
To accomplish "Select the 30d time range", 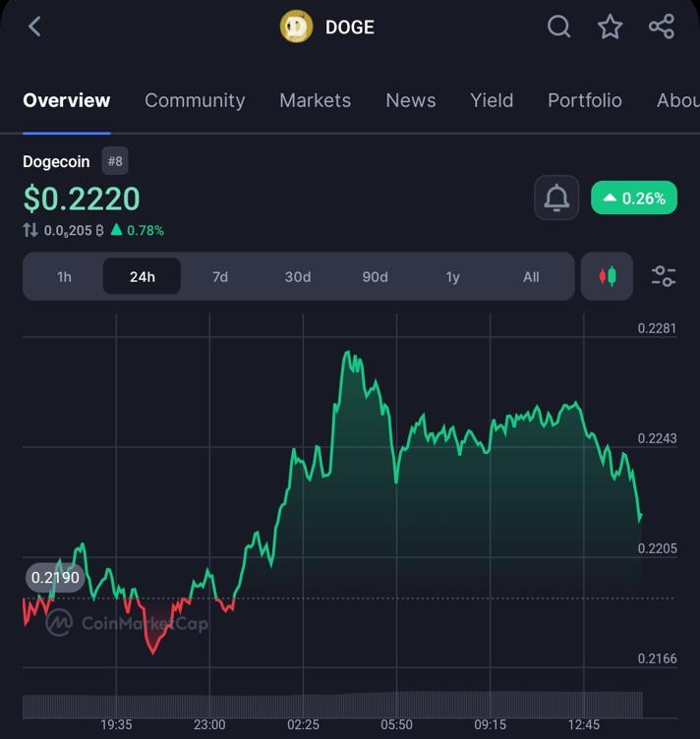I will coord(298,277).
